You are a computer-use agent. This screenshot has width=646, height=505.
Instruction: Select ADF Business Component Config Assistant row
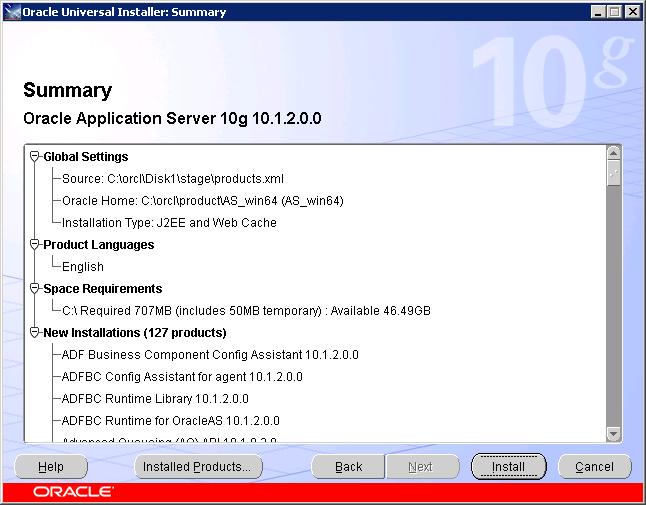click(x=210, y=355)
